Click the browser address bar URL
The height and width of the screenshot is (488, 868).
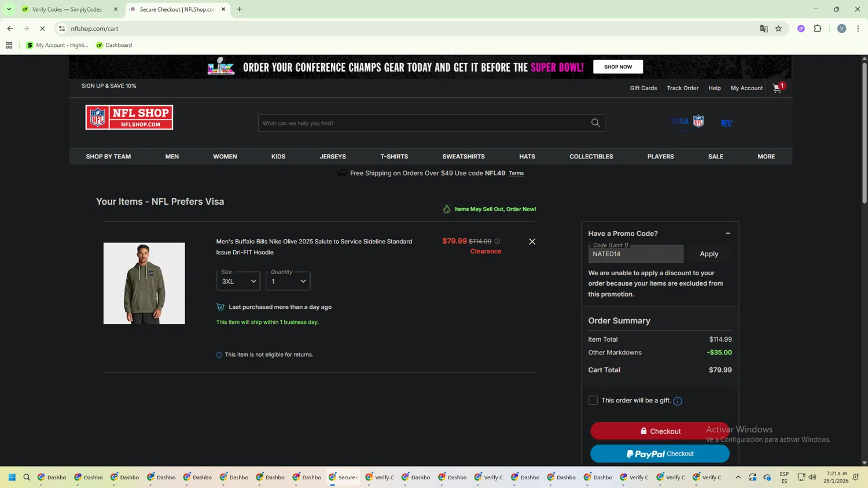[x=95, y=28]
